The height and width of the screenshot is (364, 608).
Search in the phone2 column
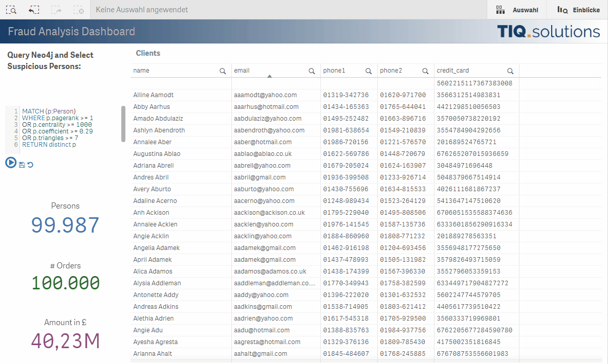[425, 71]
